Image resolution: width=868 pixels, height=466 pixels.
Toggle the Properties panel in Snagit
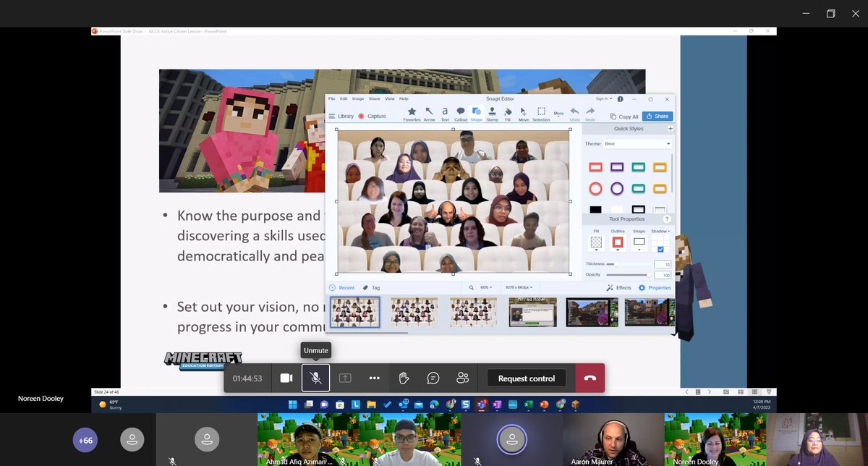(x=655, y=288)
